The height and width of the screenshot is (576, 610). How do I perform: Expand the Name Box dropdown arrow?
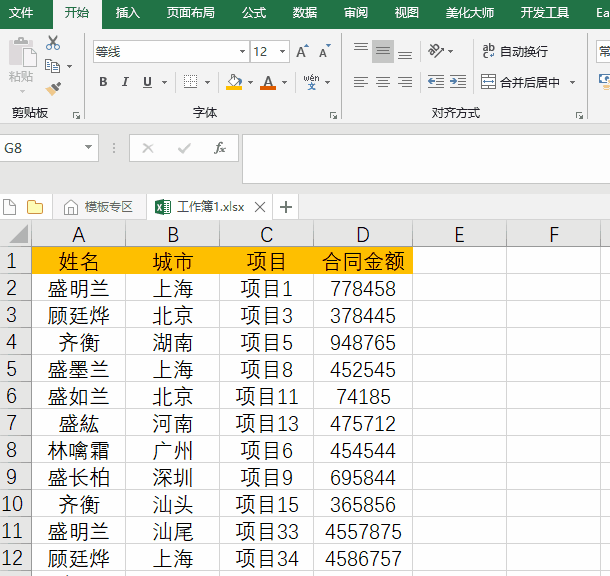(x=89, y=148)
